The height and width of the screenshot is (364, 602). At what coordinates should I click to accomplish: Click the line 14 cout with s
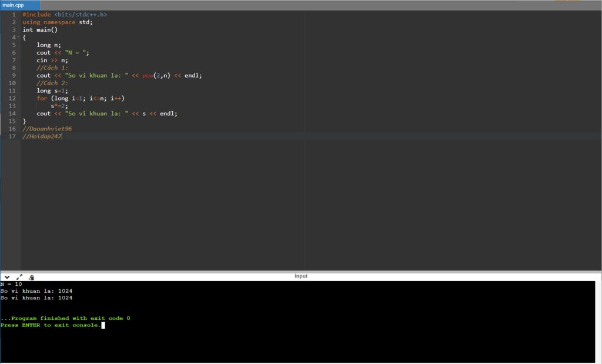107,113
